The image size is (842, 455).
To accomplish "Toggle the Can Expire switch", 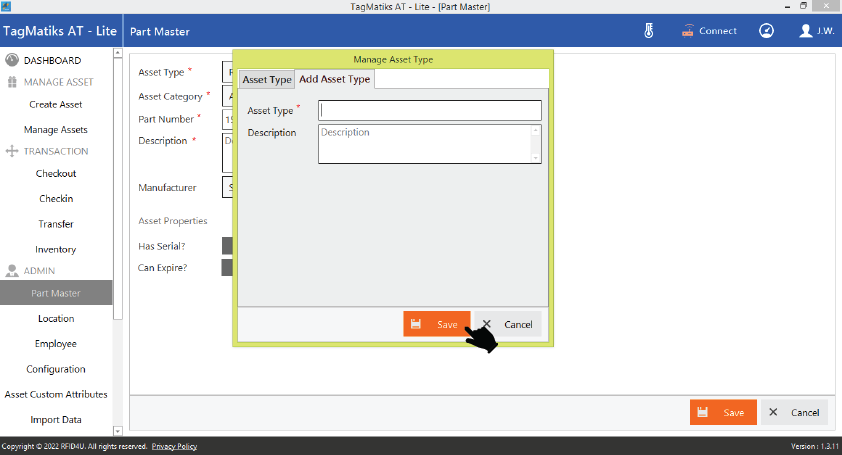I will click(x=227, y=268).
